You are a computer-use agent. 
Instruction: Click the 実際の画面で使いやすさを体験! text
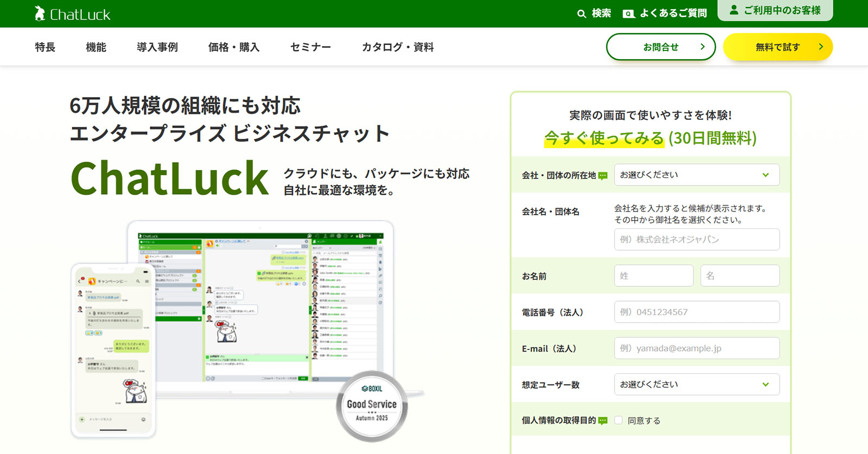[650, 115]
